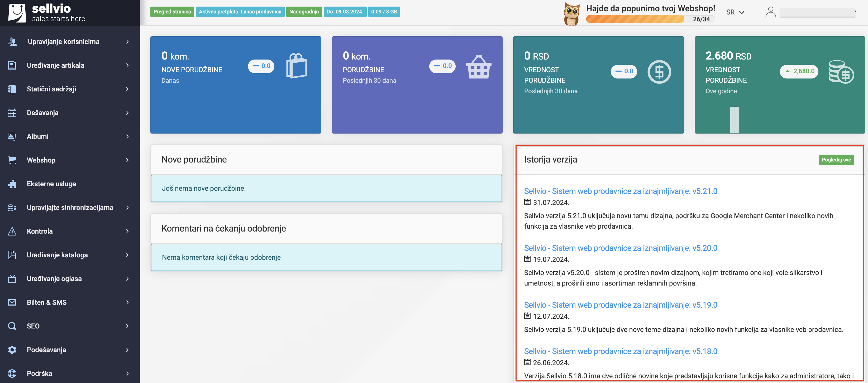Open version notes v5.21.0 link
Screen dimensions: 868x383
(621, 191)
